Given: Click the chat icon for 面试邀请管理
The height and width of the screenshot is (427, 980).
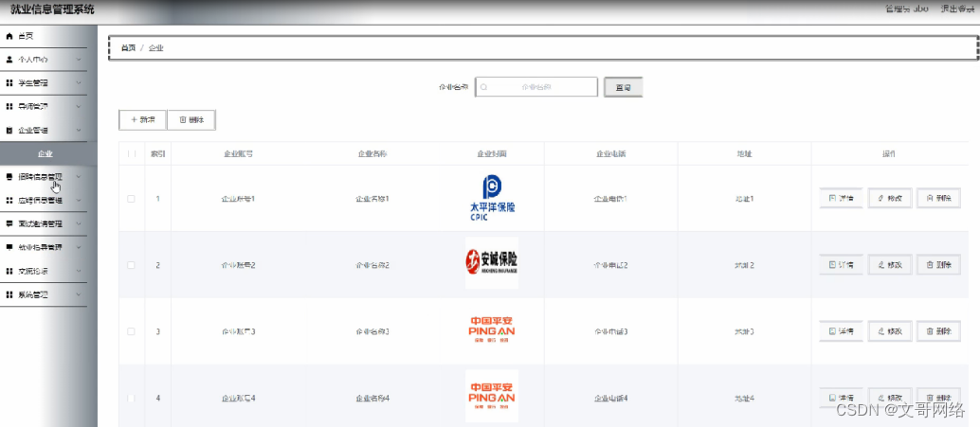Looking at the screenshot, I should (9, 223).
